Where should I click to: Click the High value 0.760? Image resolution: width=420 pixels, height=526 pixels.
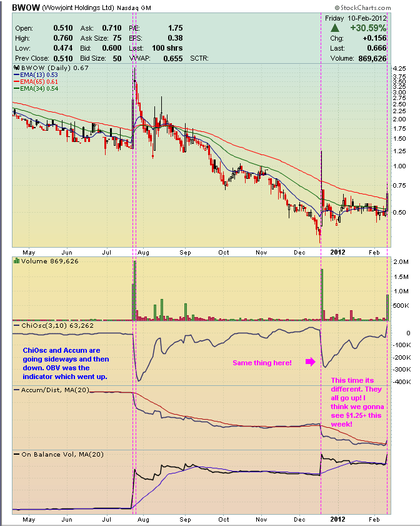63,38
